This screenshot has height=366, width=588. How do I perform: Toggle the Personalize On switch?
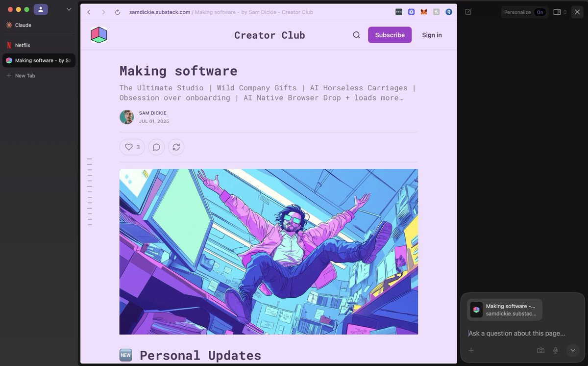point(540,12)
